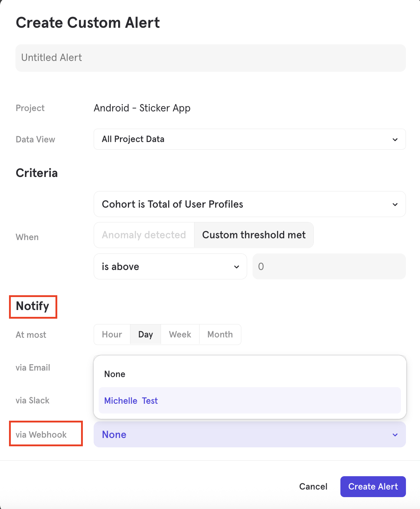Click the Untitled Alert name field

(x=210, y=58)
